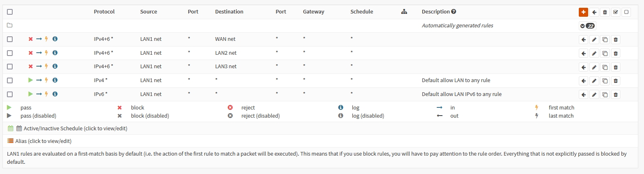Click the pass icon on the IPv6 rule
This screenshot has height=174, width=644.
[31, 94]
